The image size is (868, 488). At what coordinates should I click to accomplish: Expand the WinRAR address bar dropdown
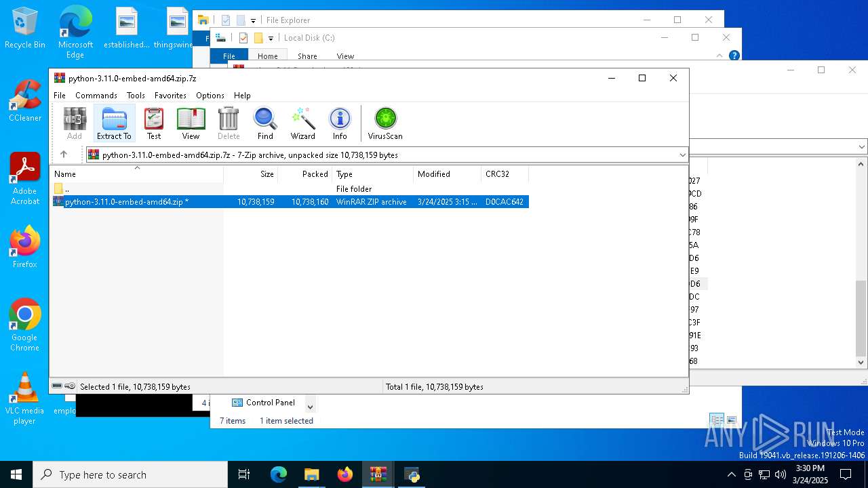click(682, 155)
